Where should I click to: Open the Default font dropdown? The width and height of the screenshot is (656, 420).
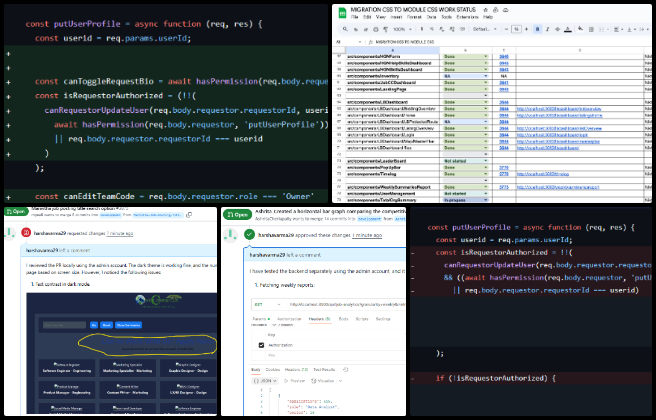(485, 29)
